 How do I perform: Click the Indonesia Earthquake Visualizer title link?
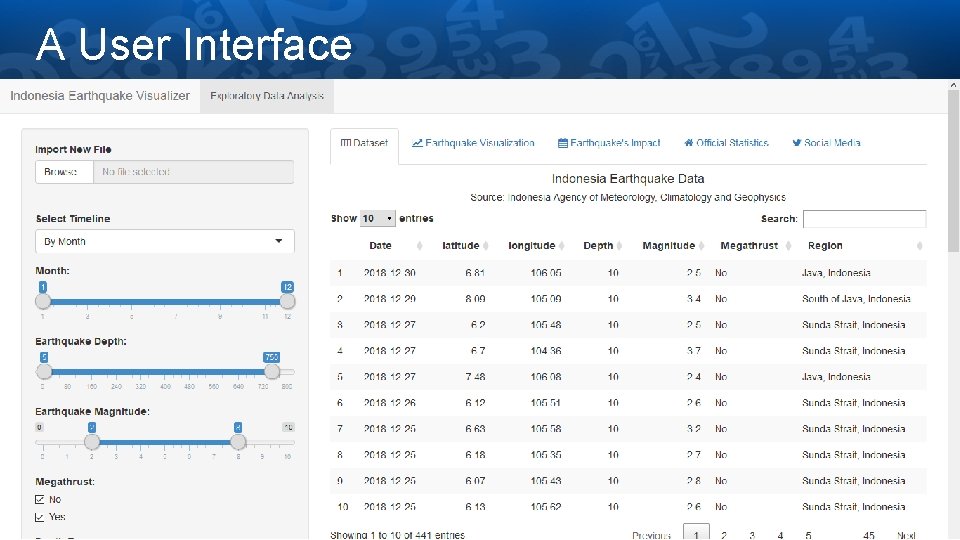tap(100, 96)
